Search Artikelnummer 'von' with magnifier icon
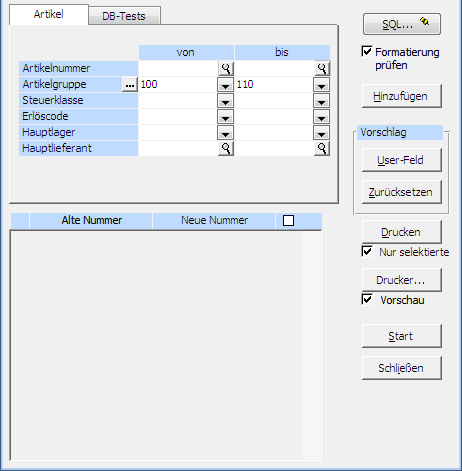This screenshot has height=471, width=462. 226,68
